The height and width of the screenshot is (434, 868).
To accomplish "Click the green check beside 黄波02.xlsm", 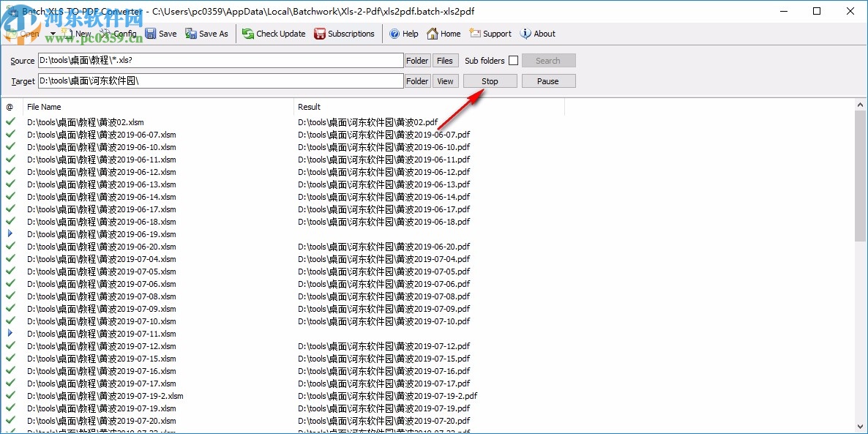I will click(10, 121).
